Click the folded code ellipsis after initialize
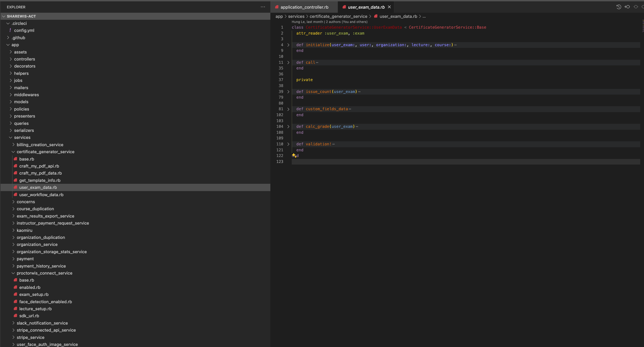Viewport: 644px width, 347px height. point(456,45)
